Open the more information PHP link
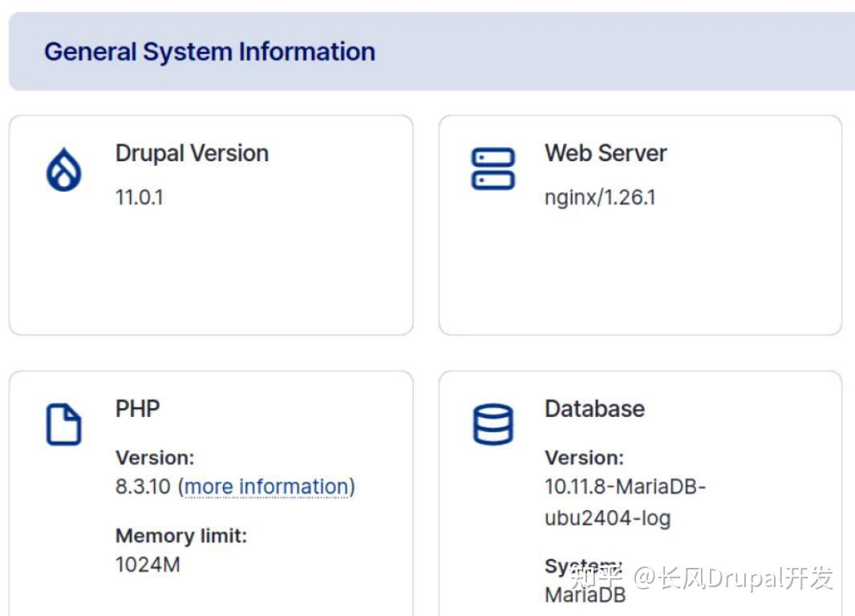 [266, 486]
